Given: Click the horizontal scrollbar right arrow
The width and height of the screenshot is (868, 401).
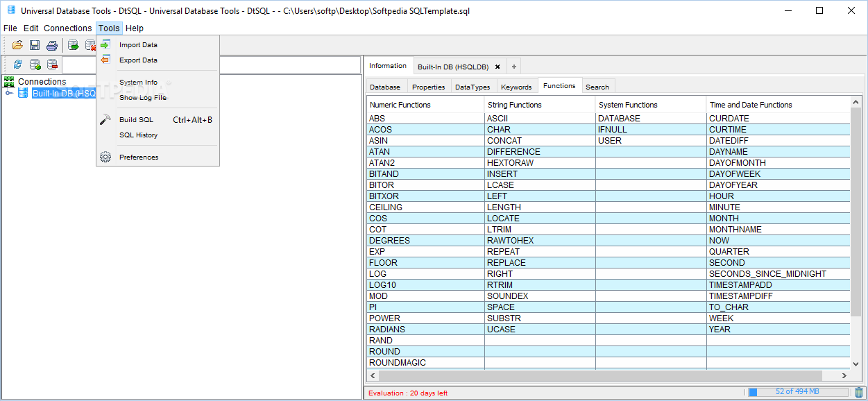Looking at the screenshot, I should (844, 375).
